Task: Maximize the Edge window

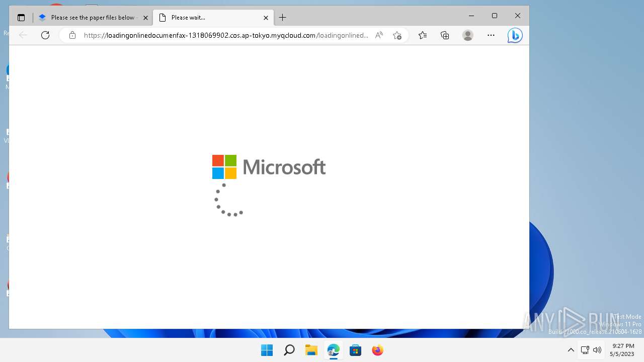Action: click(495, 16)
